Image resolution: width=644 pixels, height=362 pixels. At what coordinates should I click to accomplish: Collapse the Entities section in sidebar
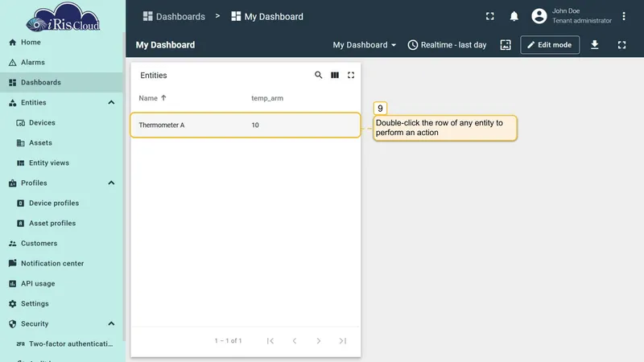tap(111, 103)
